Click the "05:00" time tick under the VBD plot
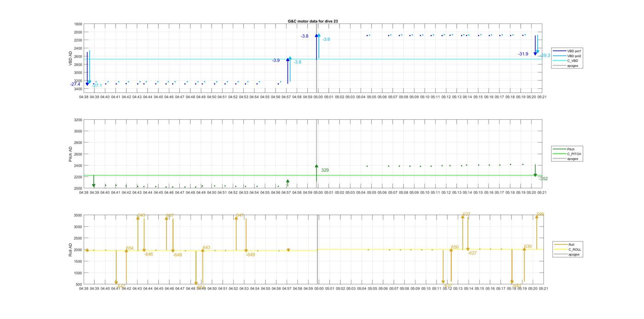The image size is (644, 319). (318, 97)
